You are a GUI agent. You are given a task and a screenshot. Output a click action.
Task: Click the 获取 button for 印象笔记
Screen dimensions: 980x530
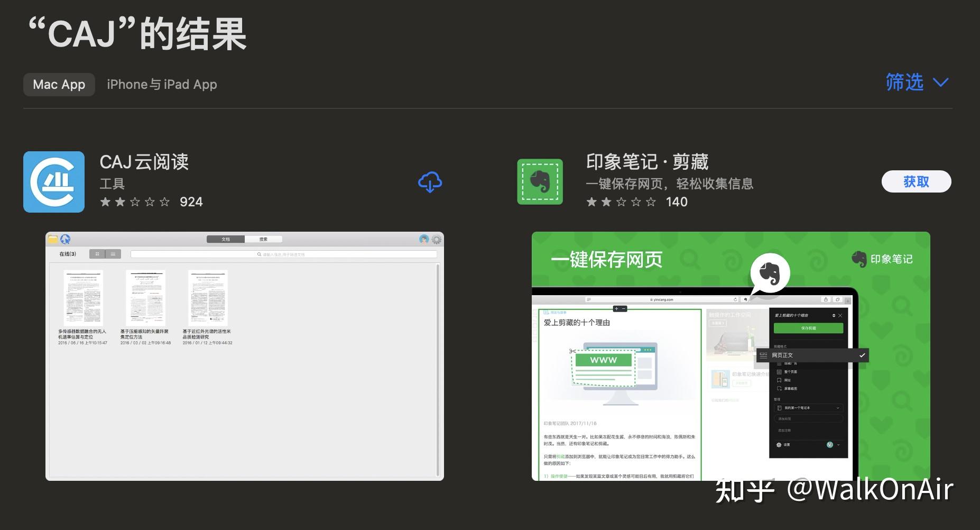[x=916, y=182]
